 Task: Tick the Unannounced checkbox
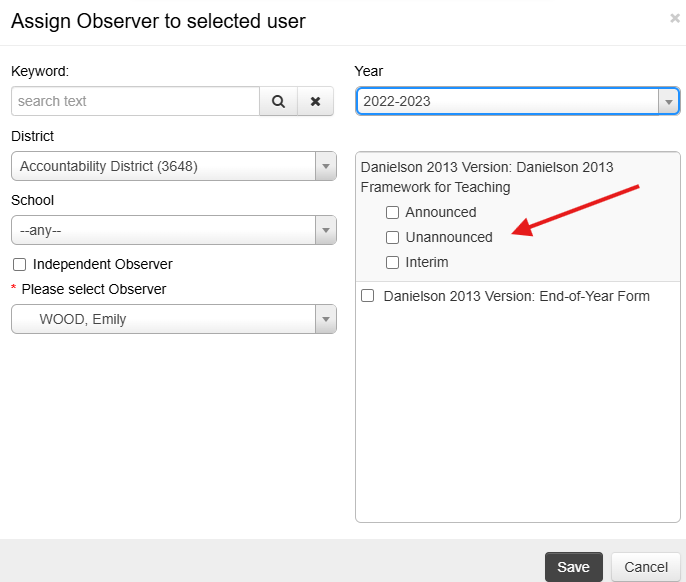click(x=392, y=238)
